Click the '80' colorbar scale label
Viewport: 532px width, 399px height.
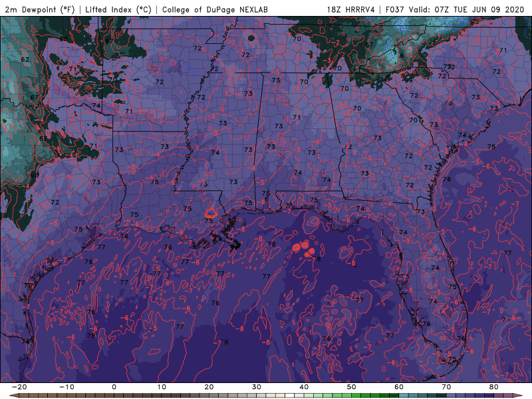(494, 387)
